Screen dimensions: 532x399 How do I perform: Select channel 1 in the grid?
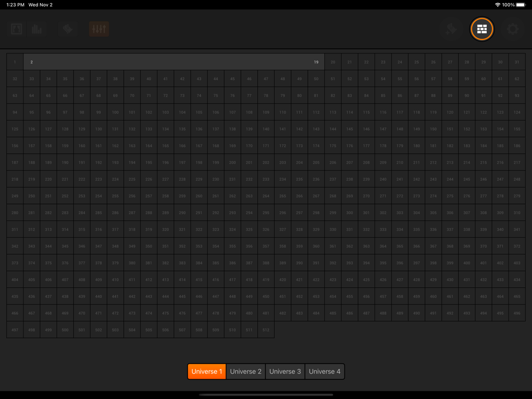coord(15,62)
